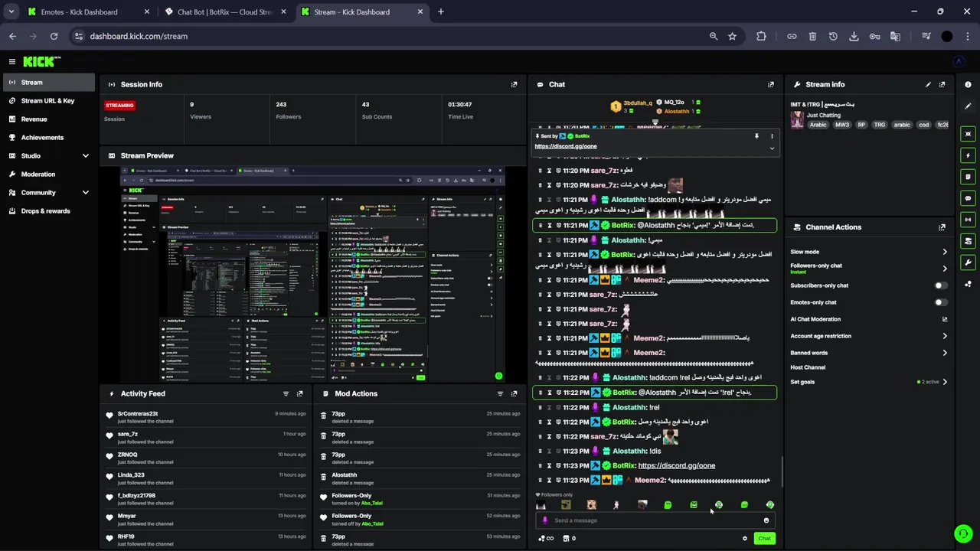Edit stream info with pencil icon
The image size is (980, 551).
(x=928, y=84)
